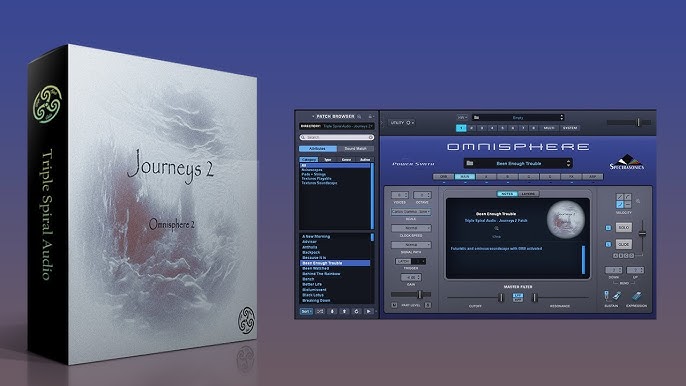Screen dimensions: 686x386
Task: Click the M mute button near Part Level
Action: click(394, 305)
